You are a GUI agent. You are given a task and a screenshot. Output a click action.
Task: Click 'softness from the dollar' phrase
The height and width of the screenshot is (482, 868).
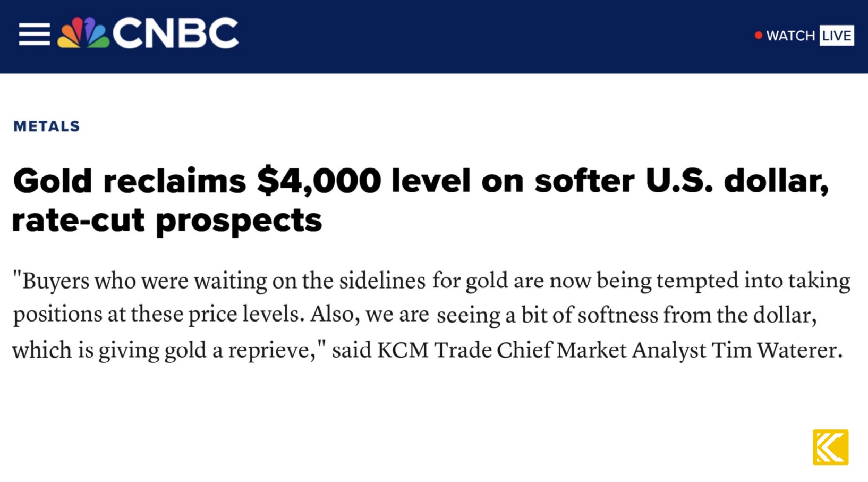tap(696, 315)
